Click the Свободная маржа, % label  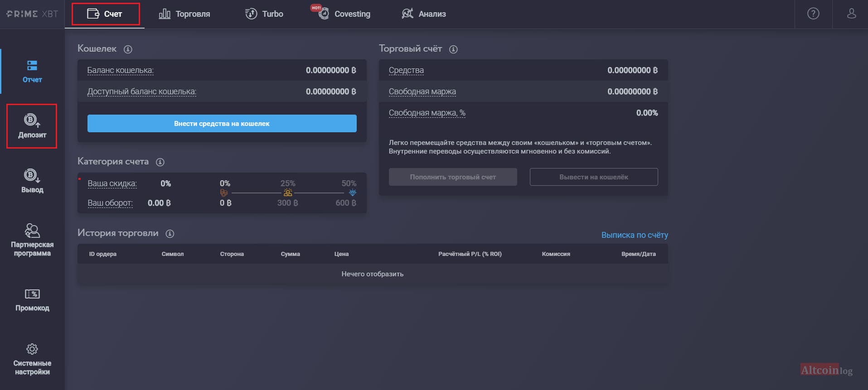click(427, 113)
